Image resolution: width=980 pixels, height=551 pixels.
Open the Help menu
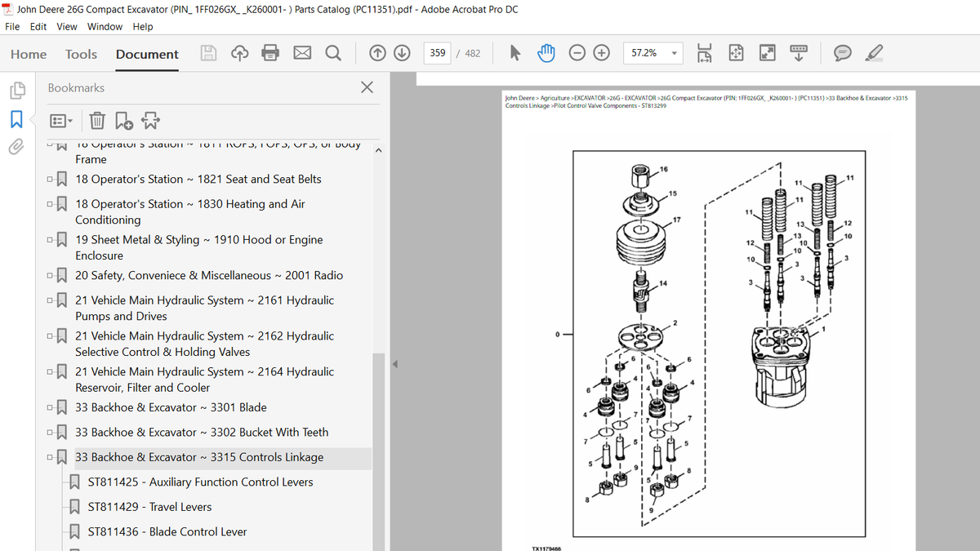143,26
